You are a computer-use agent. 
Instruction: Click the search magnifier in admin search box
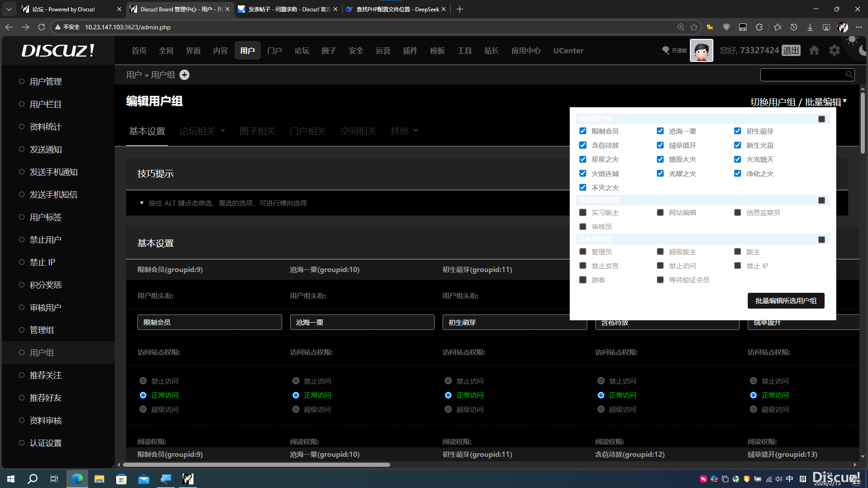(x=849, y=75)
